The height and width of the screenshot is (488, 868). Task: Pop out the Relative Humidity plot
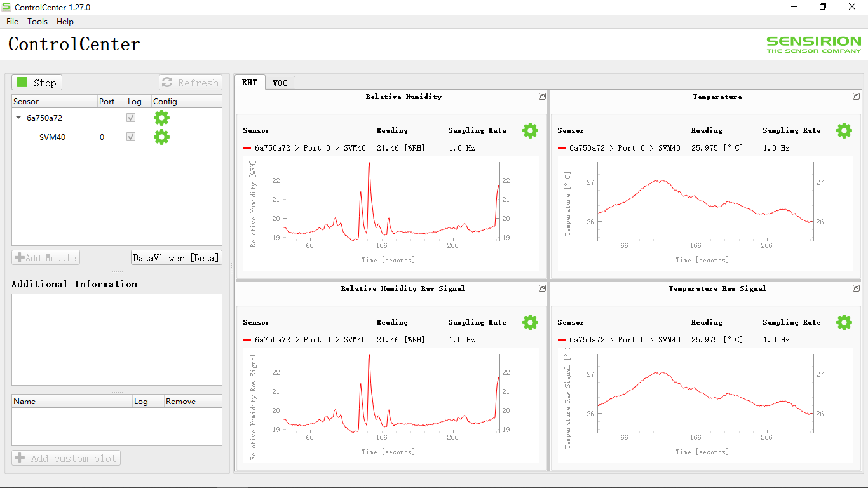click(x=542, y=97)
